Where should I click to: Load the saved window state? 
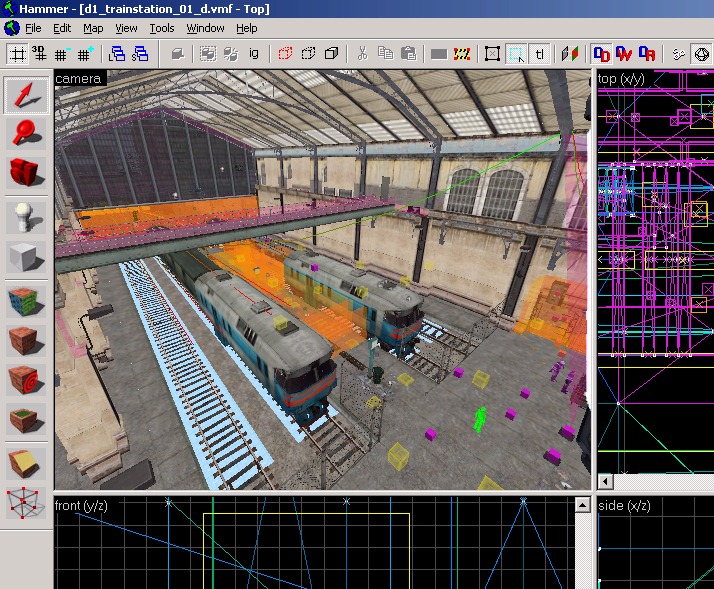pyautogui.click(x=117, y=54)
